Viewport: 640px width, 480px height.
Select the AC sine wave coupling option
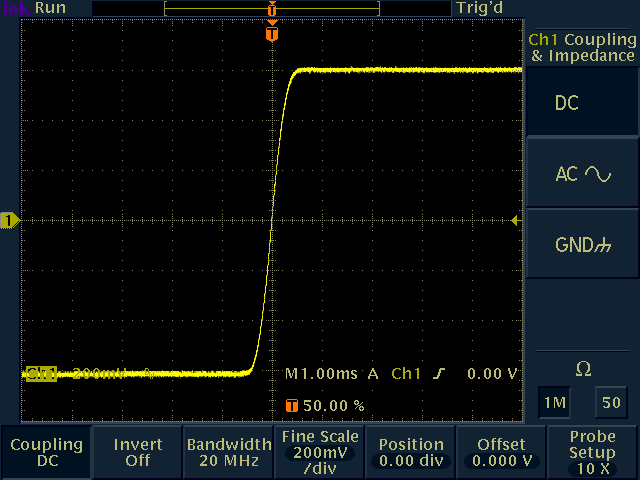point(582,174)
